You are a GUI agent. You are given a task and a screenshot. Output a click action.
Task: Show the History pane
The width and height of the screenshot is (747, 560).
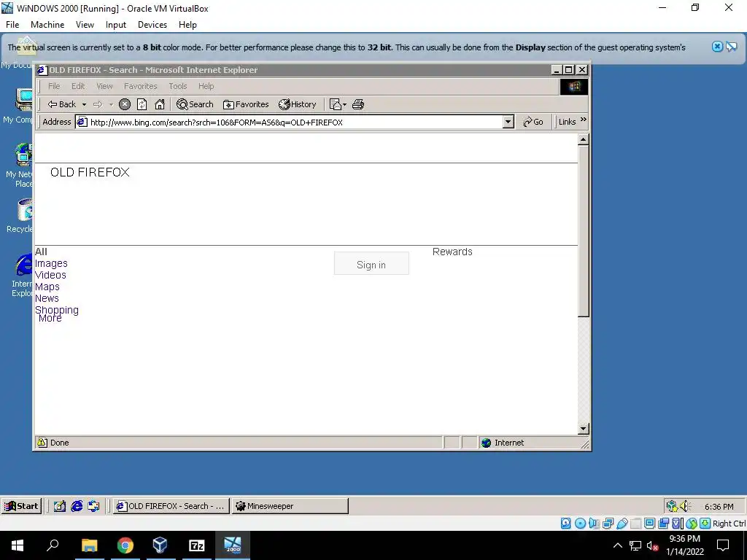click(298, 104)
